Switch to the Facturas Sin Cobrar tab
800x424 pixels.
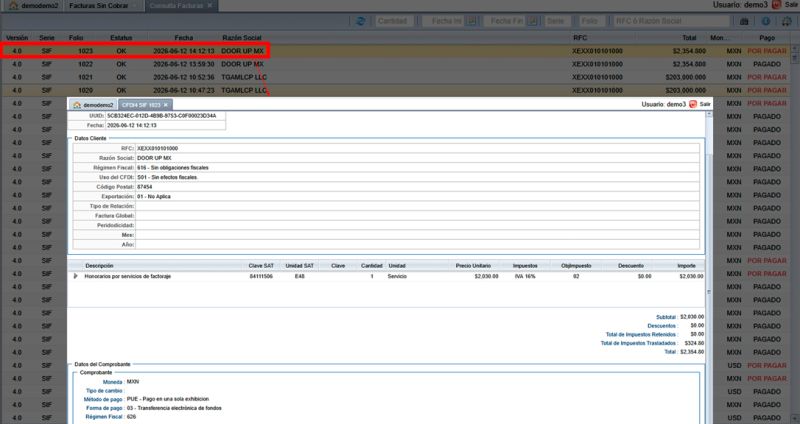(x=102, y=6)
